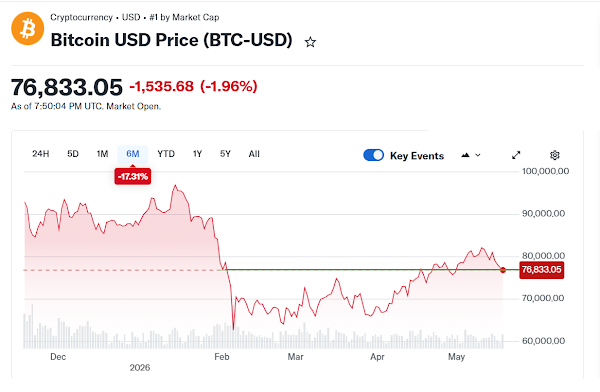This screenshot has width=600, height=392.
Task: Click the mountain chart type icon
Action: tap(465, 155)
